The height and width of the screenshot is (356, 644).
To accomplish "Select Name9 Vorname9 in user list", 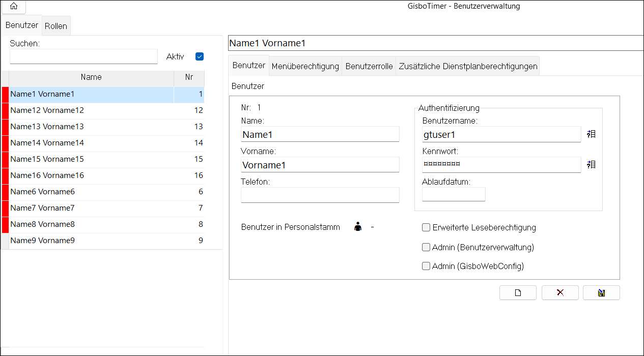I will [107, 241].
